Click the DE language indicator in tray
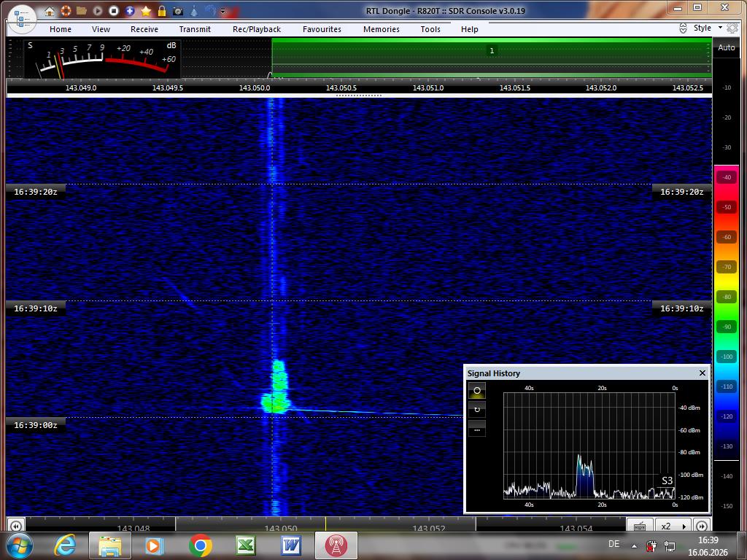Viewport: 747px width, 560px height. click(x=614, y=544)
